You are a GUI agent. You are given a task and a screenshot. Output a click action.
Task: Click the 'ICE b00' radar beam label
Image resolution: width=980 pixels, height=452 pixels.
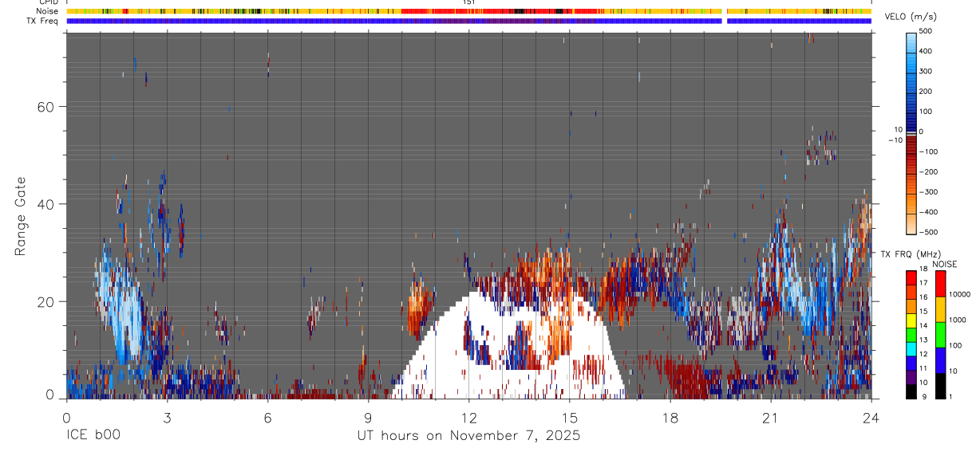95,436
